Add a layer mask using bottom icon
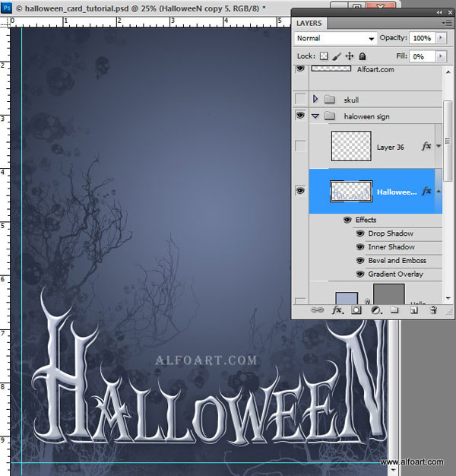The height and width of the screenshot is (476, 456). (356, 310)
